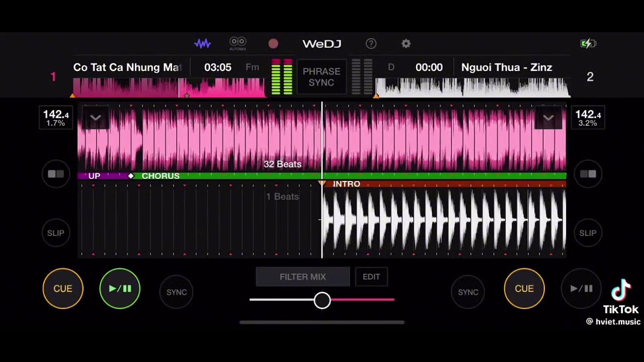This screenshot has height=362, width=644.
Task: Tap deck 1 key Fm label
Action: [x=253, y=67]
